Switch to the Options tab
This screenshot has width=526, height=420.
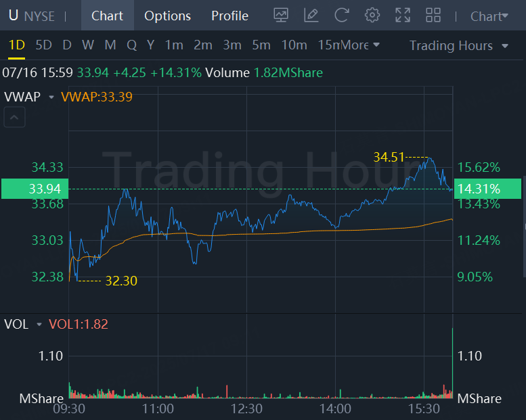coord(167,16)
